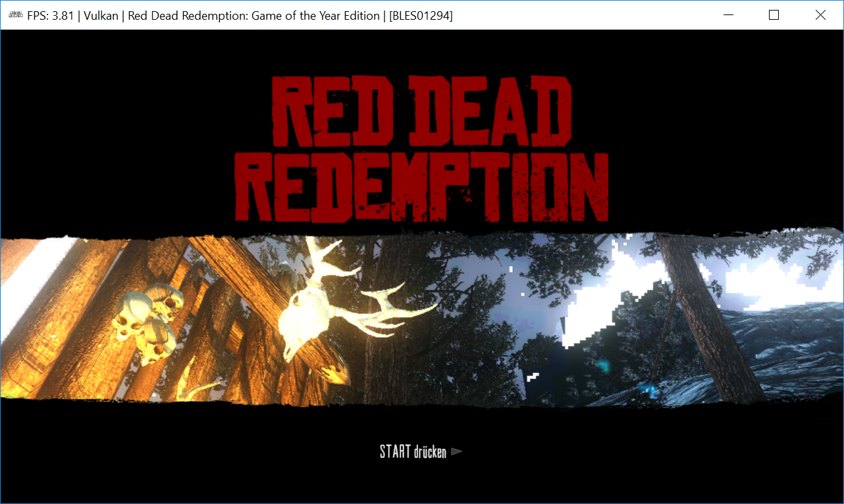844x504 pixels.
Task: Minimize the emulator window
Action: (727, 15)
